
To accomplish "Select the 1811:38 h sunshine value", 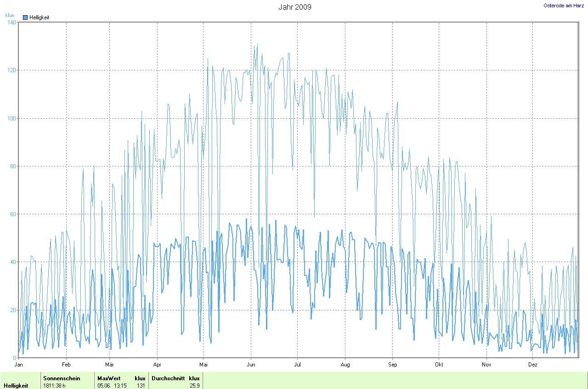I will (54, 386).
